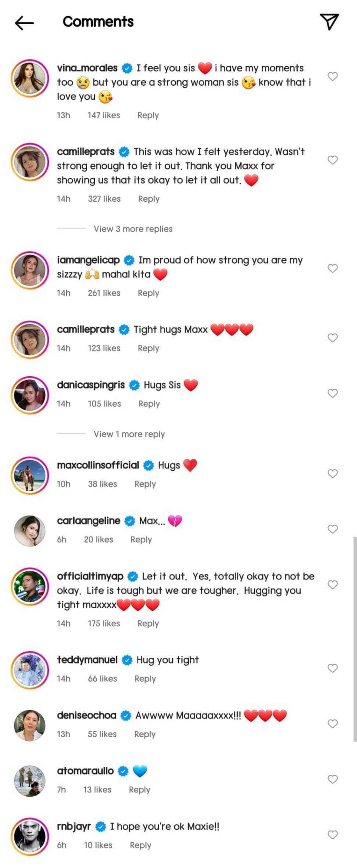The width and height of the screenshot is (357, 868).
Task: Like officialtimyap's comment with the heart
Action: 332,585
